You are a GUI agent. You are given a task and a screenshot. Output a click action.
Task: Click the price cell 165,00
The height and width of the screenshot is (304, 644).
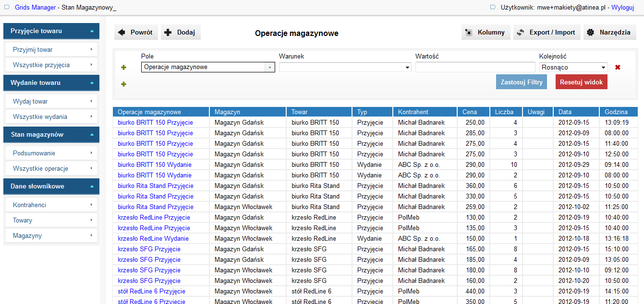[474, 249]
